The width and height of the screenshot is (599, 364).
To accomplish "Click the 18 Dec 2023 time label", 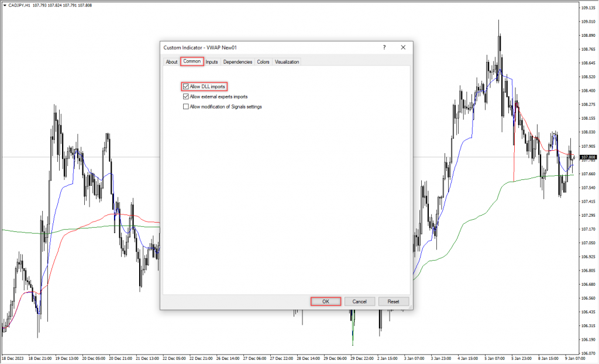I will 13,358.
